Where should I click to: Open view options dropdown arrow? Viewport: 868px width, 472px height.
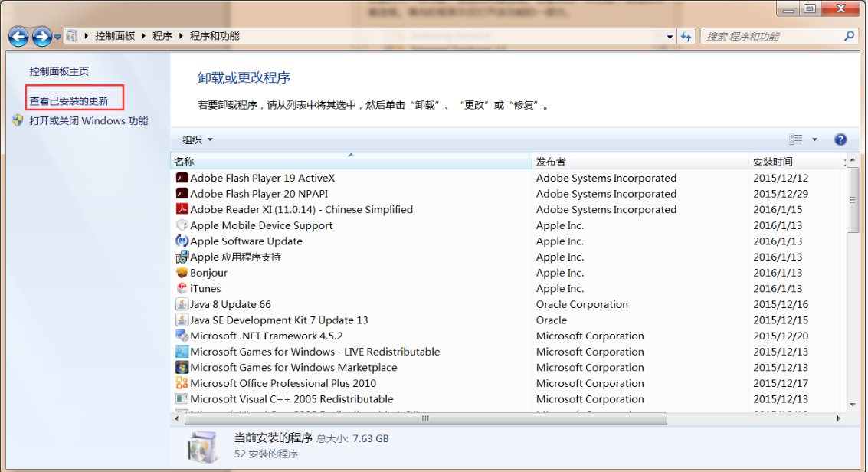click(814, 139)
